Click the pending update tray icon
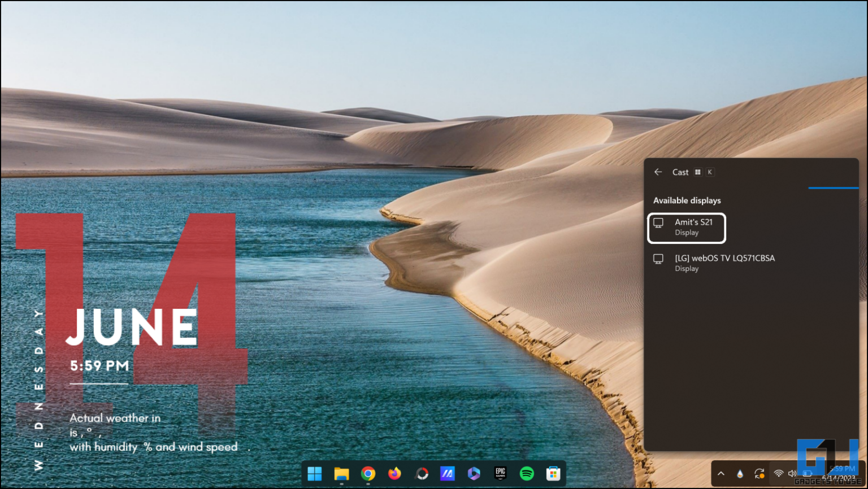 tap(759, 474)
